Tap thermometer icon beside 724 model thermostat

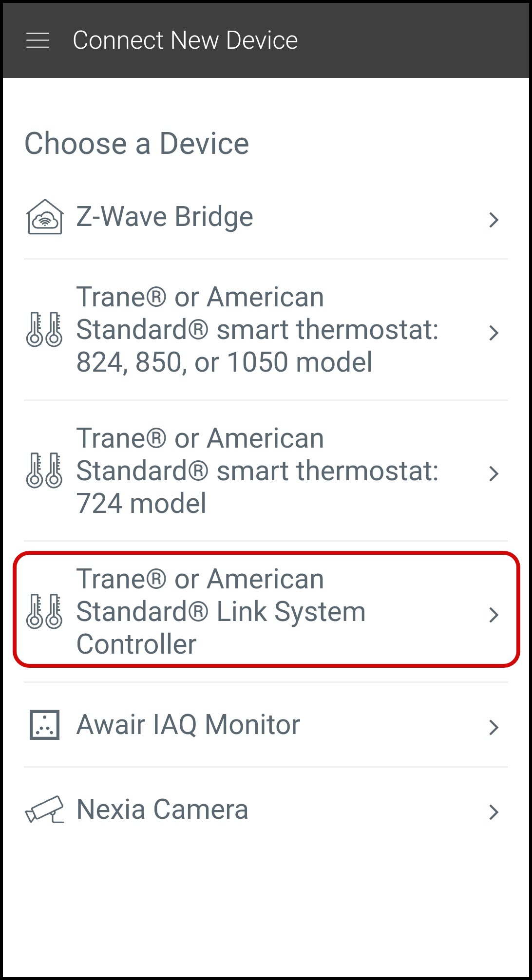click(44, 471)
